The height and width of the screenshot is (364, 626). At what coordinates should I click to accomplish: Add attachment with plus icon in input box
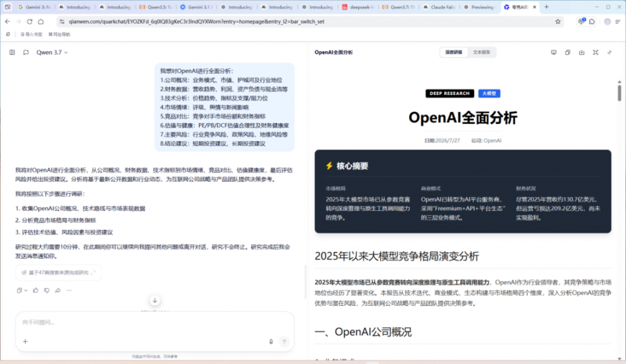(x=25, y=341)
